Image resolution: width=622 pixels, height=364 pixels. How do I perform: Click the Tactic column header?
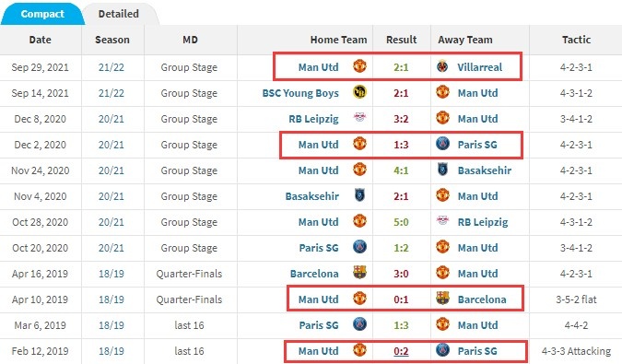pyautogui.click(x=576, y=40)
